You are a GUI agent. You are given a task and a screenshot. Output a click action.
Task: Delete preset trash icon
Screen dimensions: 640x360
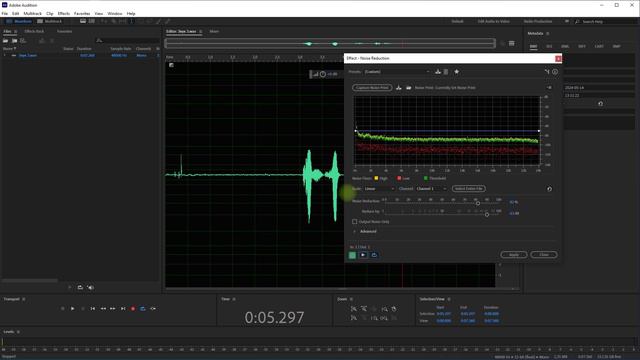click(446, 72)
